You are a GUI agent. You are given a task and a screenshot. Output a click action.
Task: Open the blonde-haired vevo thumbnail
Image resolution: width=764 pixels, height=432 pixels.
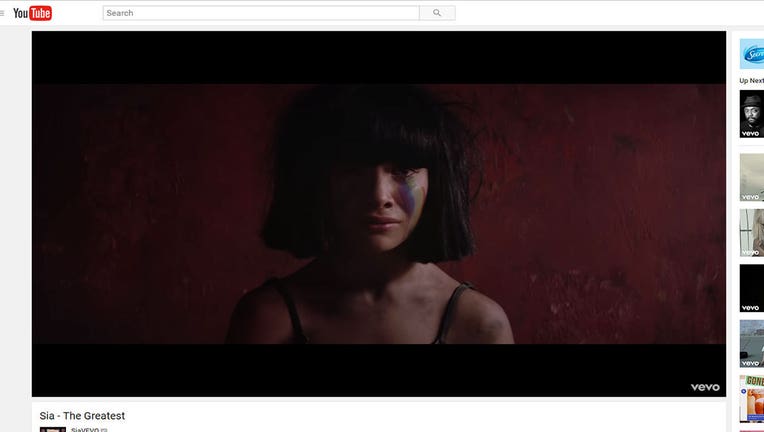coord(752,233)
